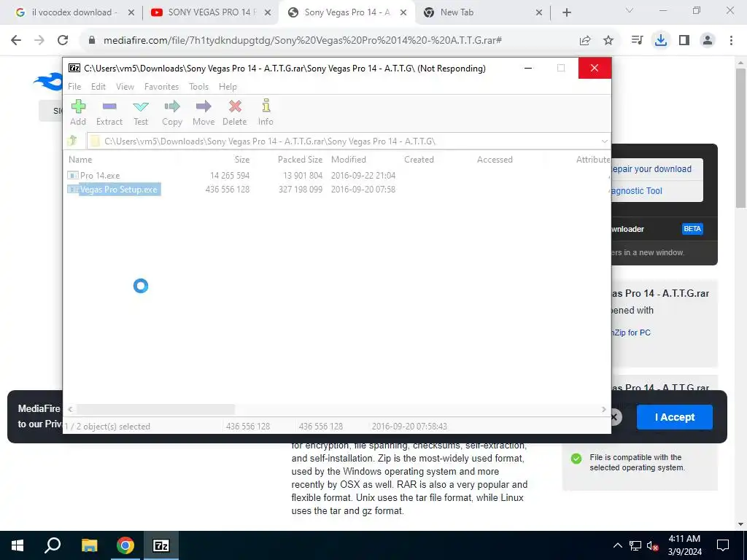Sort by Size column header
The image size is (747, 560).
[x=241, y=160]
